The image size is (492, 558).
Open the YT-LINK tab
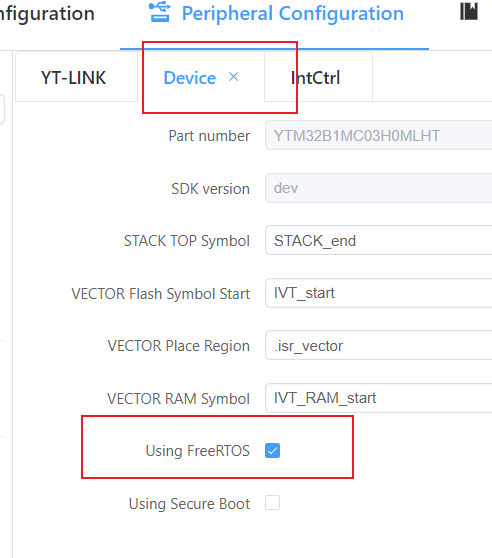(74, 78)
